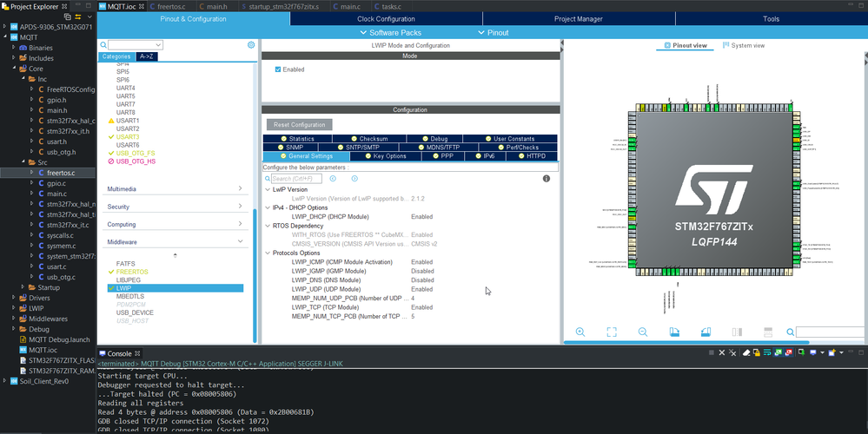Viewport: 868px width, 434px height.
Task: Expand the Binaries node
Action: 14,48
